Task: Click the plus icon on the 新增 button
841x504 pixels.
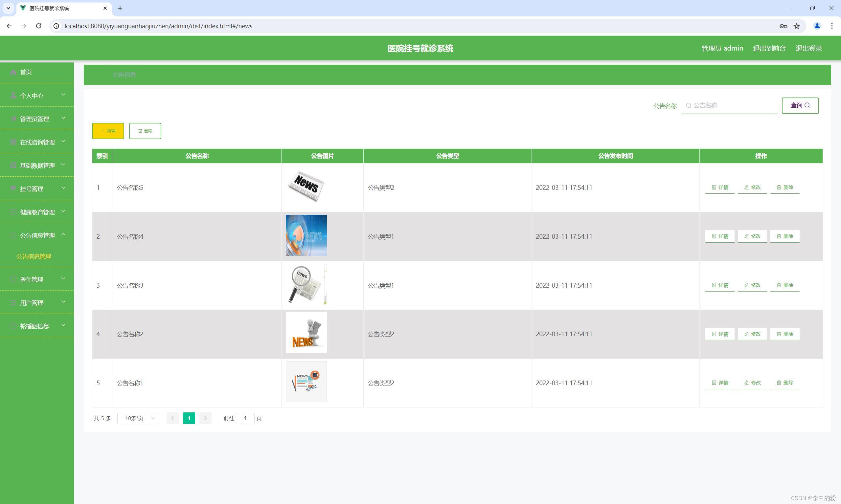Action: click(x=103, y=130)
